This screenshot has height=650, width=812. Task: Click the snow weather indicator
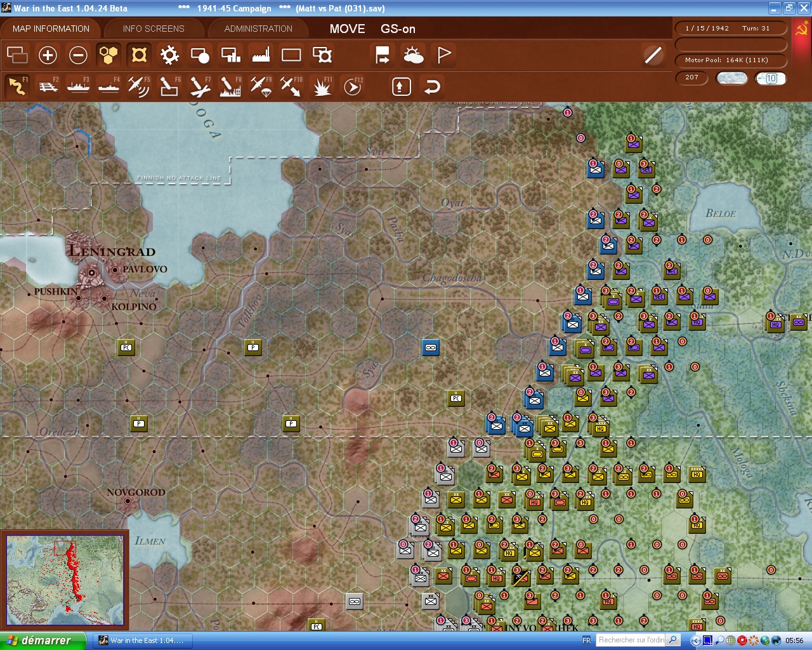(731, 78)
